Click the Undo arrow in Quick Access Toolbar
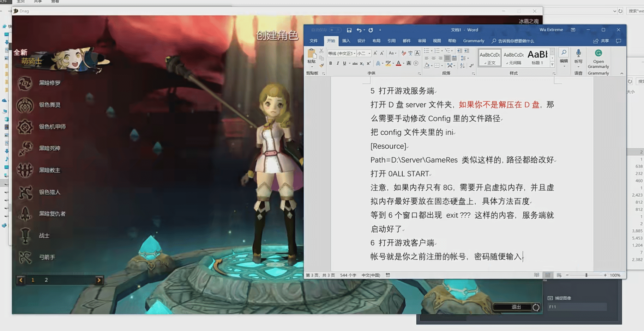The image size is (644, 331). click(359, 30)
